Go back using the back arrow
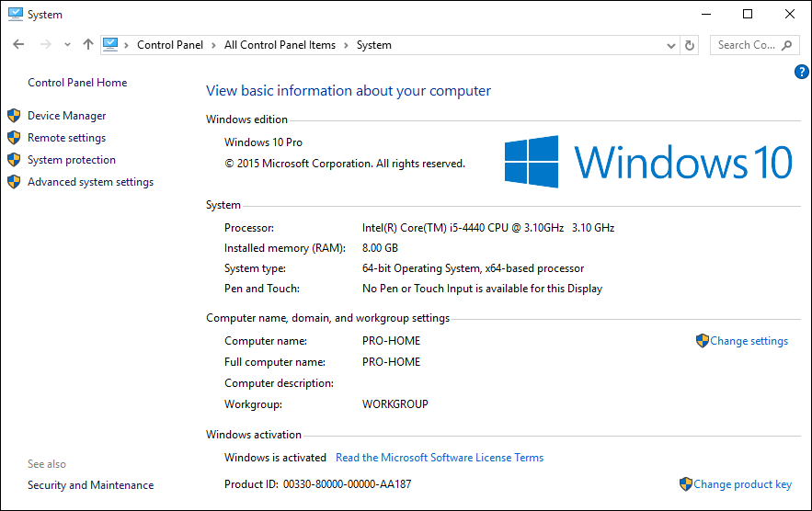812x511 pixels. click(x=18, y=44)
